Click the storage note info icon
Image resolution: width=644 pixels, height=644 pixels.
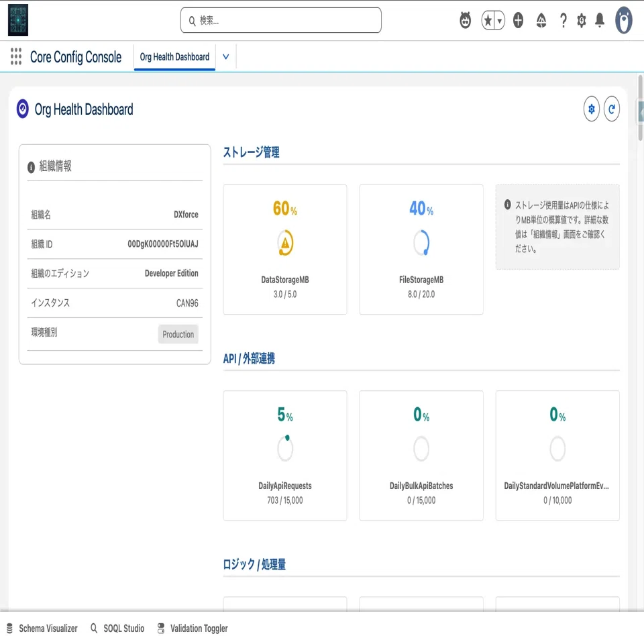[x=508, y=205]
